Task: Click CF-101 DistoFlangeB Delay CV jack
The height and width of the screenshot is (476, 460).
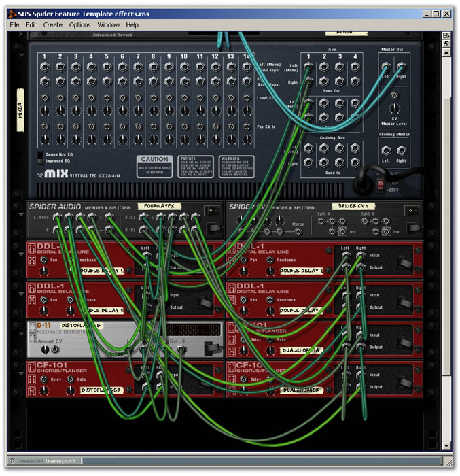Action: tap(44, 379)
